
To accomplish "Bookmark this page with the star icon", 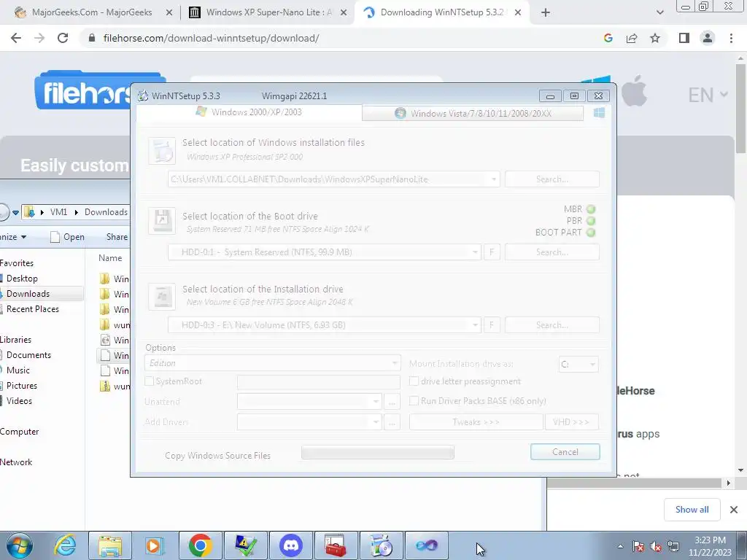I will pyautogui.click(x=655, y=38).
